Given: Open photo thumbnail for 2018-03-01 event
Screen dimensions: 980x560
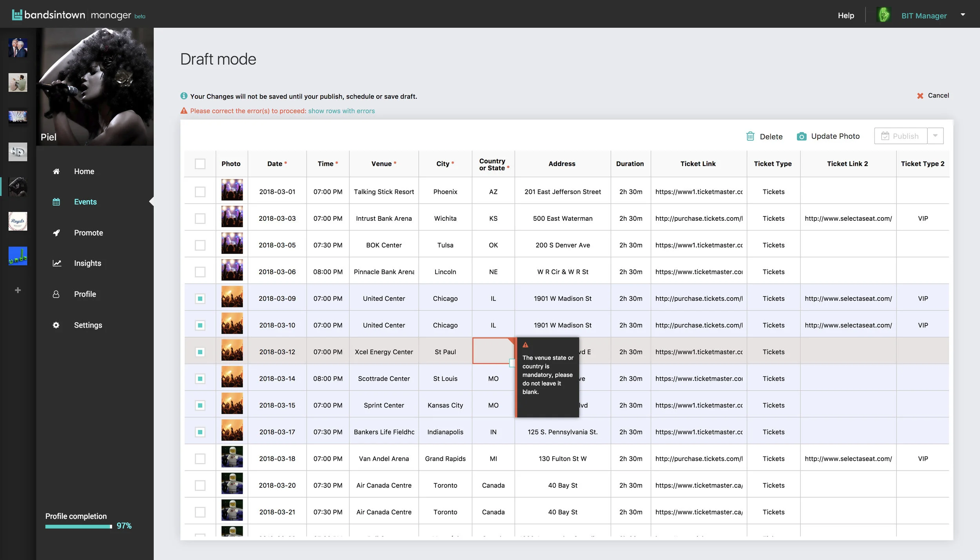Looking at the screenshot, I should click(232, 190).
